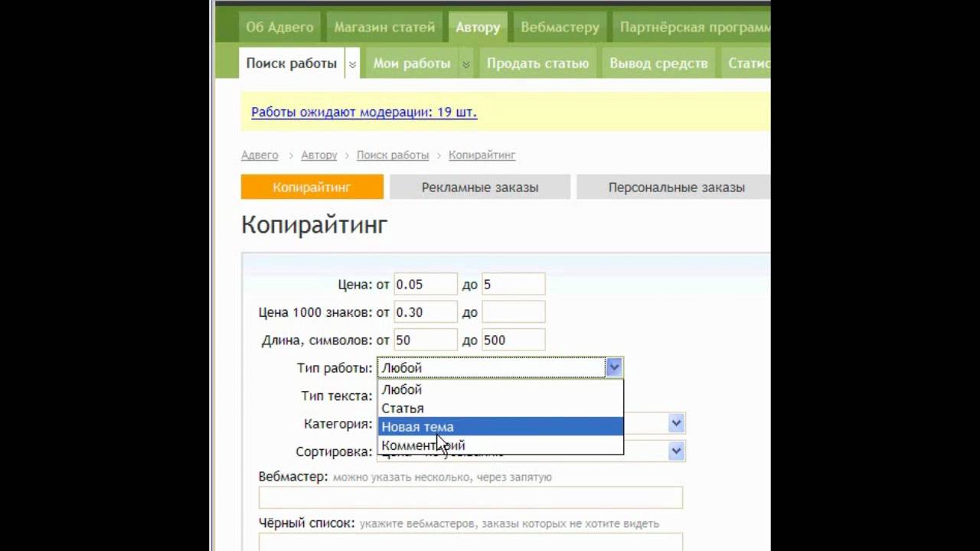Image resolution: width=980 pixels, height=551 pixels.
Task: Click the Вебмастер text input field
Action: tap(470, 497)
